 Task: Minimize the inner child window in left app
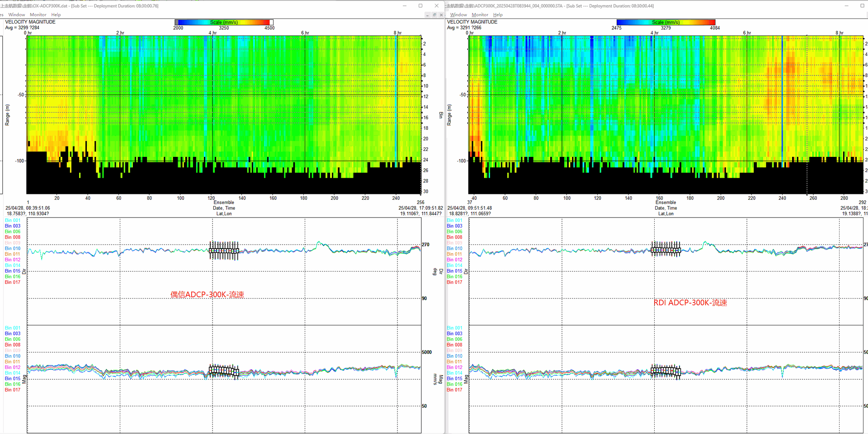pyautogui.click(x=427, y=15)
